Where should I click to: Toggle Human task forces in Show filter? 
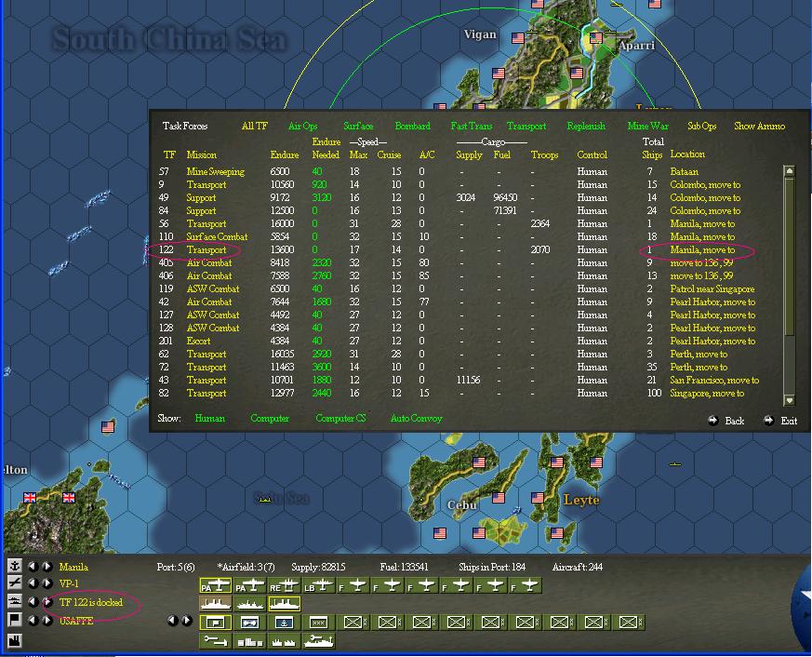[x=209, y=418]
